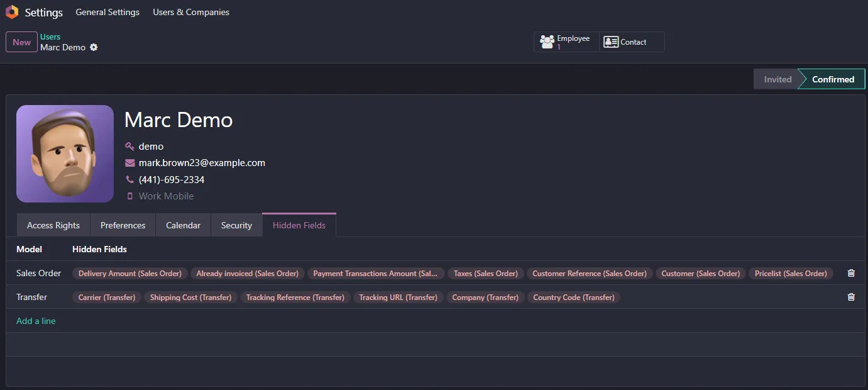Click the Customer Reference (Sales Order) tag

pyautogui.click(x=590, y=273)
